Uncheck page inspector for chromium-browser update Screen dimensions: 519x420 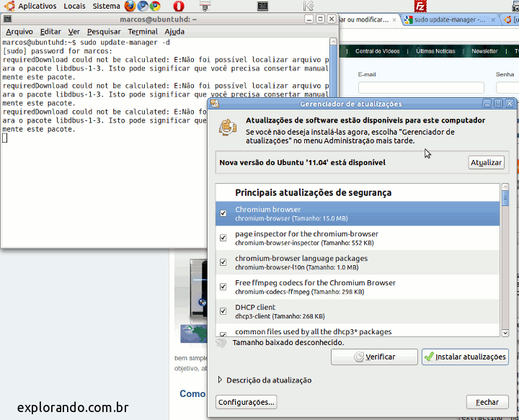click(x=223, y=238)
